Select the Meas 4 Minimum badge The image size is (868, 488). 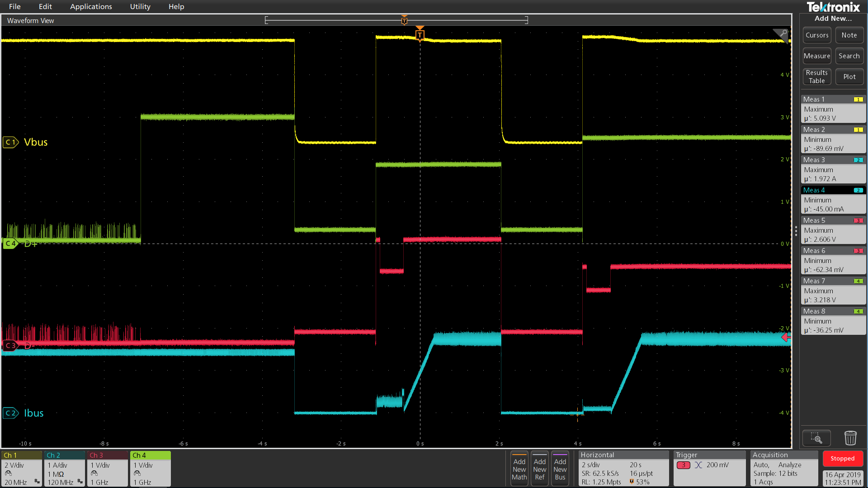[x=833, y=200]
